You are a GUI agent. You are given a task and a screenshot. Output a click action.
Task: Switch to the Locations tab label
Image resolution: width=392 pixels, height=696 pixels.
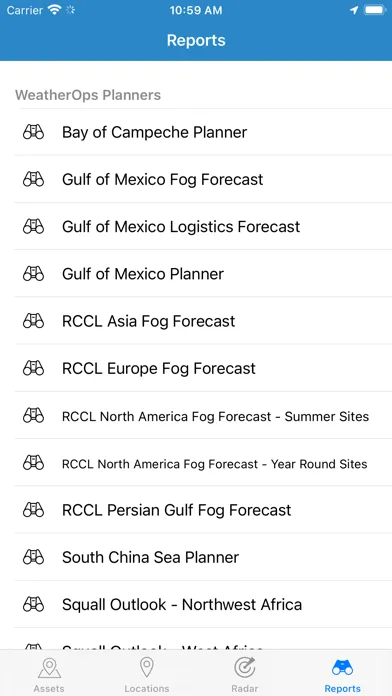point(147,688)
